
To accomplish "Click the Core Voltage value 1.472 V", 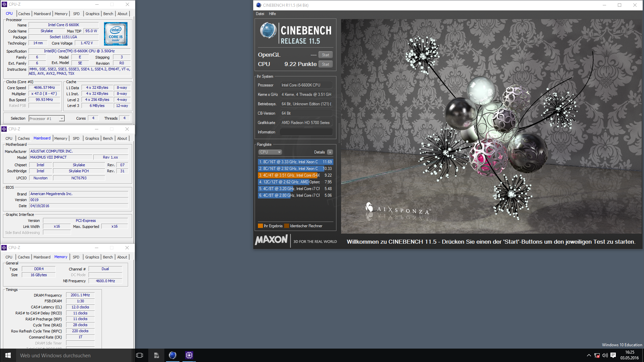I will (x=87, y=43).
